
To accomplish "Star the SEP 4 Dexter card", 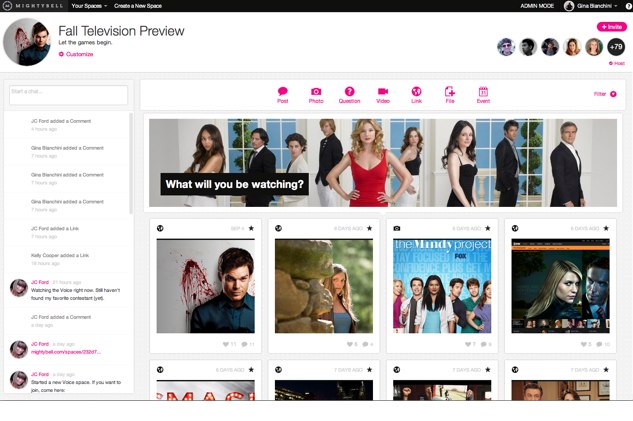I will tap(251, 228).
